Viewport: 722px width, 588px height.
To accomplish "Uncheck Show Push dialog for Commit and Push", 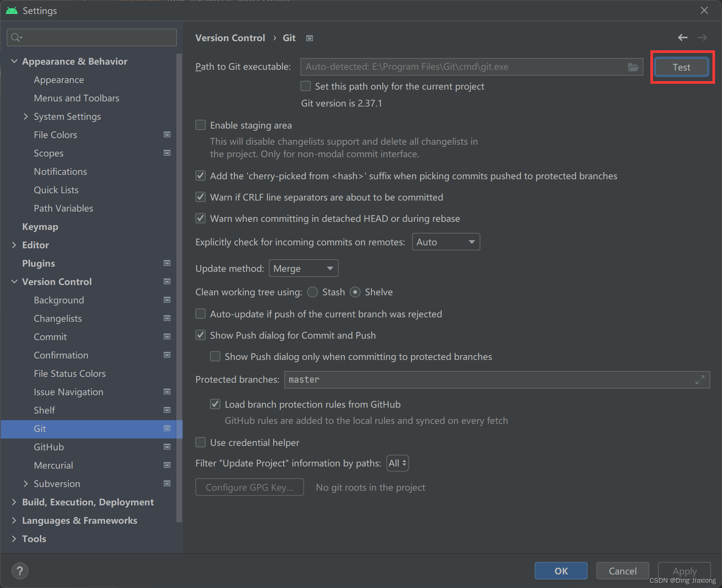I will tap(201, 335).
